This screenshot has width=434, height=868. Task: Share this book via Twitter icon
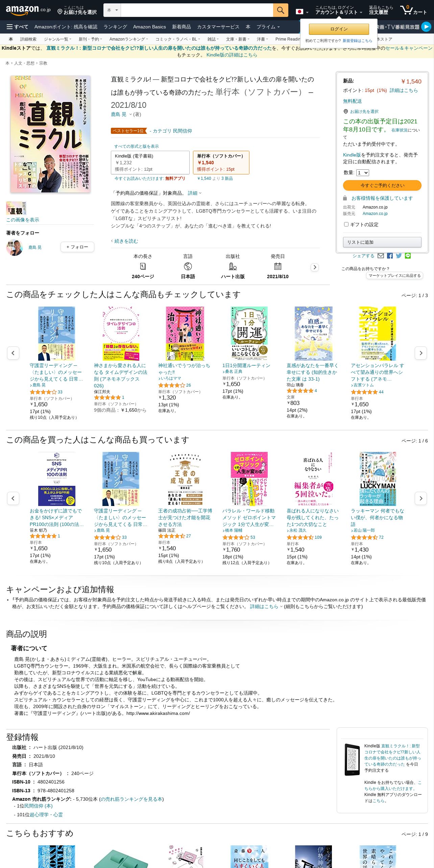(399, 256)
